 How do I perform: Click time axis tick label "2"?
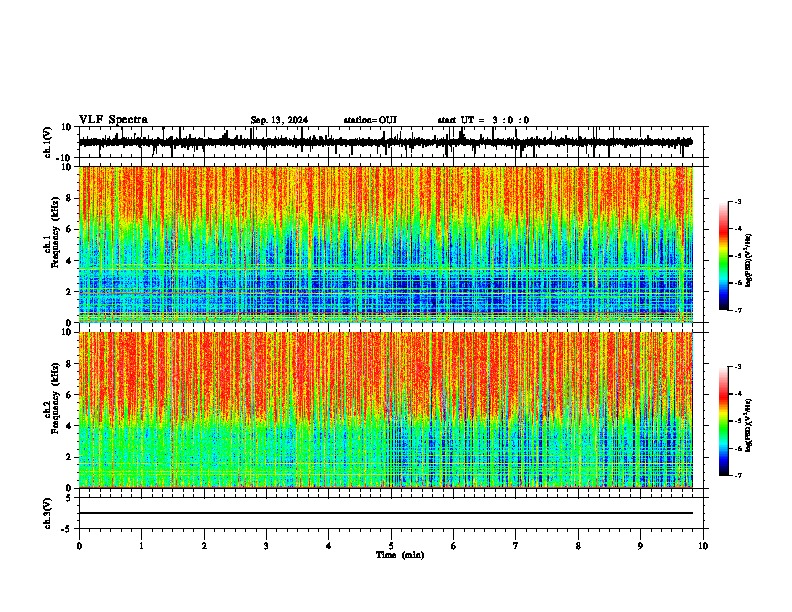point(204,546)
